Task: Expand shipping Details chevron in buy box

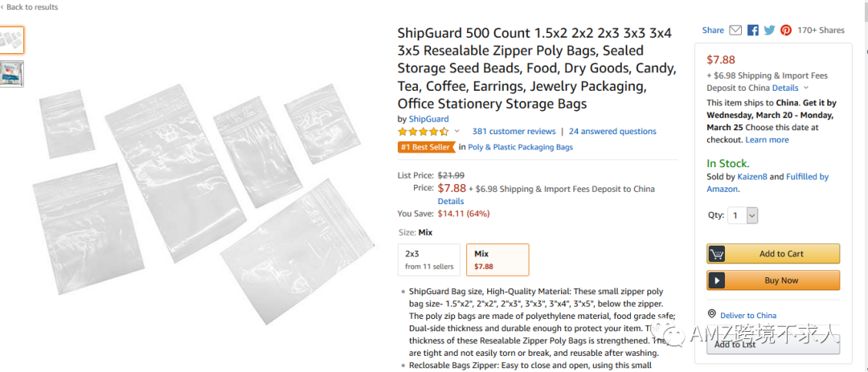Action: click(x=806, y=88)
